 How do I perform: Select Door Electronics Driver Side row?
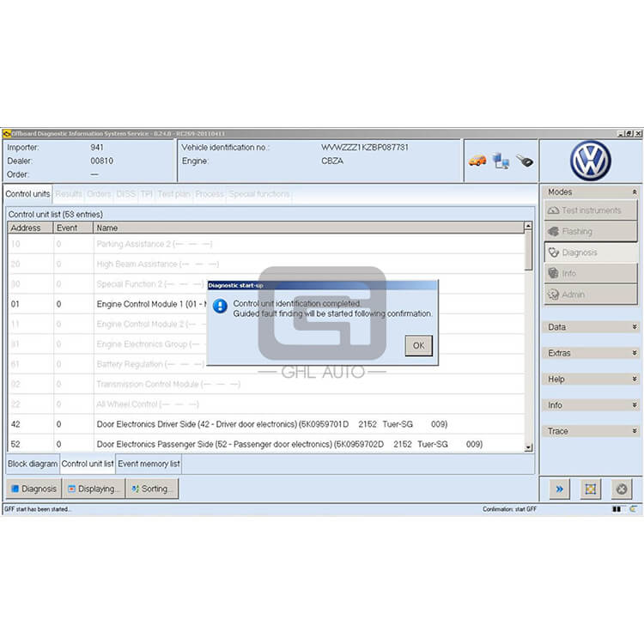click(266, 424)
